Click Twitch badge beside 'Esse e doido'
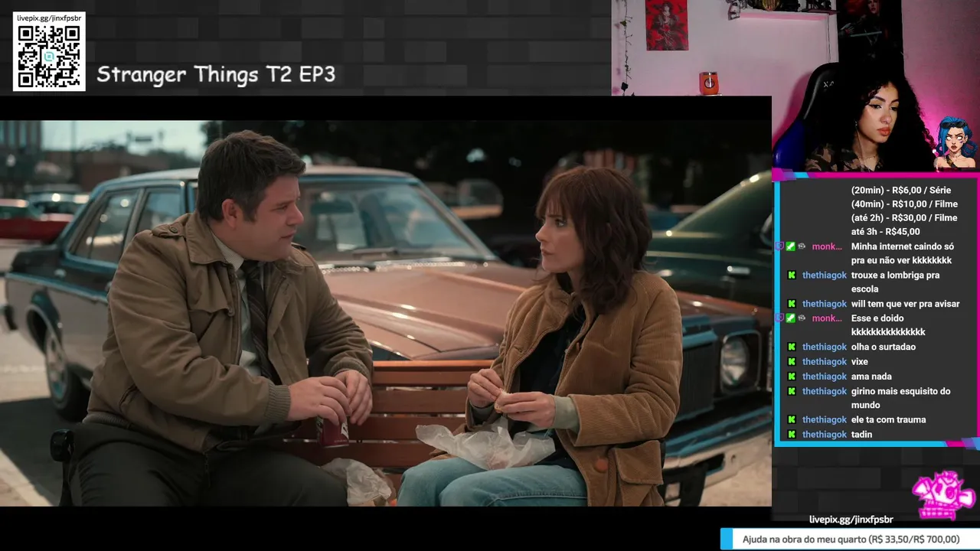This screenshot has width=980, height=551. coord(779,318)
